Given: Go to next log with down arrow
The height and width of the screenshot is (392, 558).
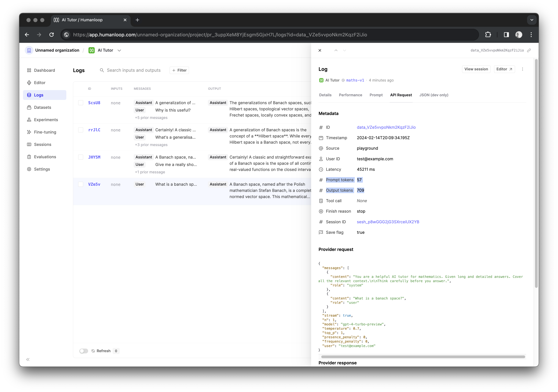Looking at the screenshot, I should coord(344,50).
